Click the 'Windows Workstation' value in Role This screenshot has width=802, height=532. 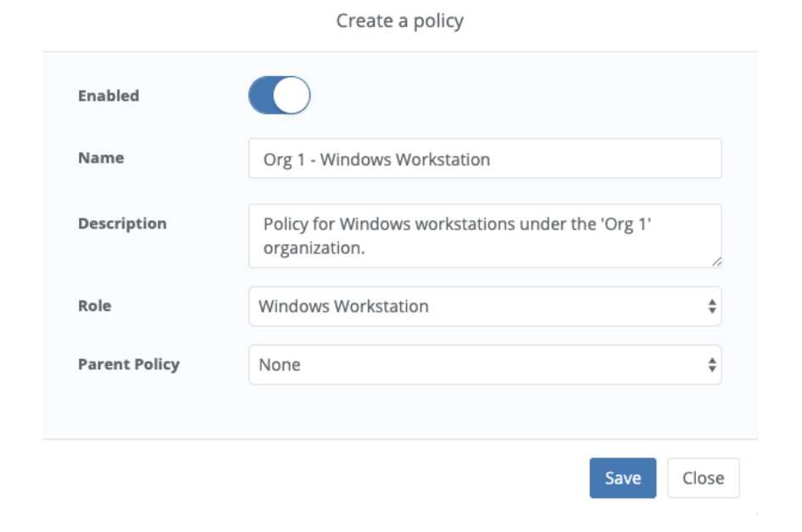tap(343, 307)
